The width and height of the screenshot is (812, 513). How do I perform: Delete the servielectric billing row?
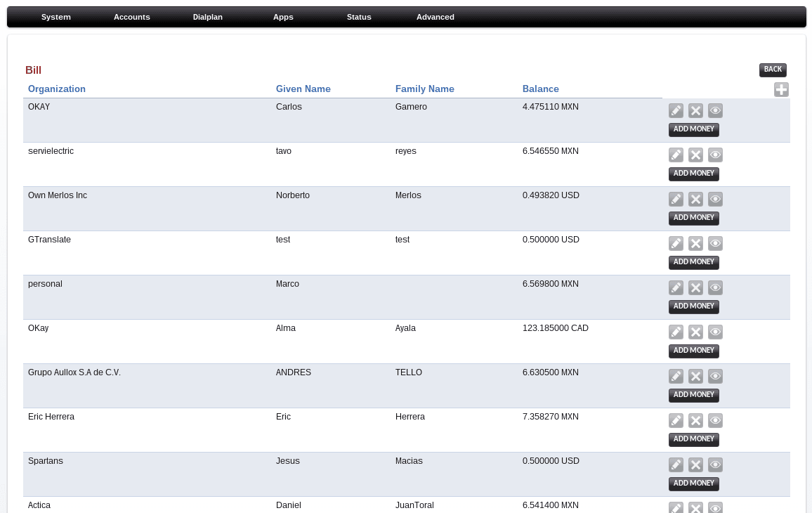[695, 155]
